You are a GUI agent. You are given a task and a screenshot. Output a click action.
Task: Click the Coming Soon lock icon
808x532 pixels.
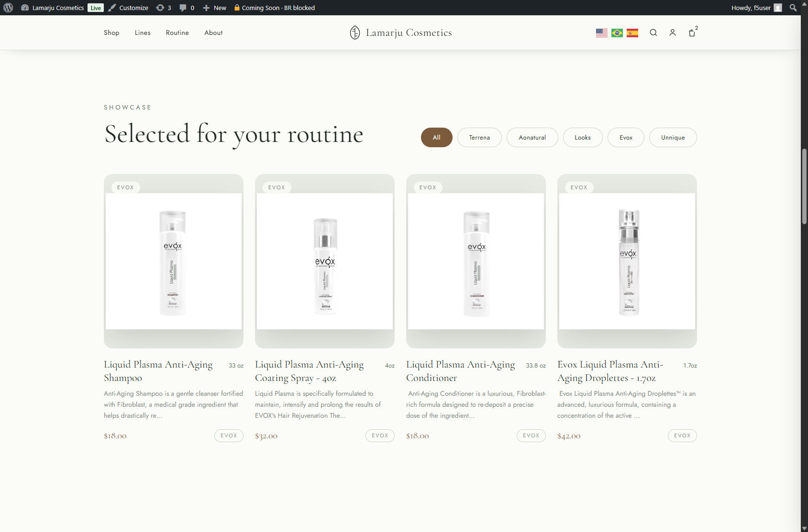click(x=237, y=8)
